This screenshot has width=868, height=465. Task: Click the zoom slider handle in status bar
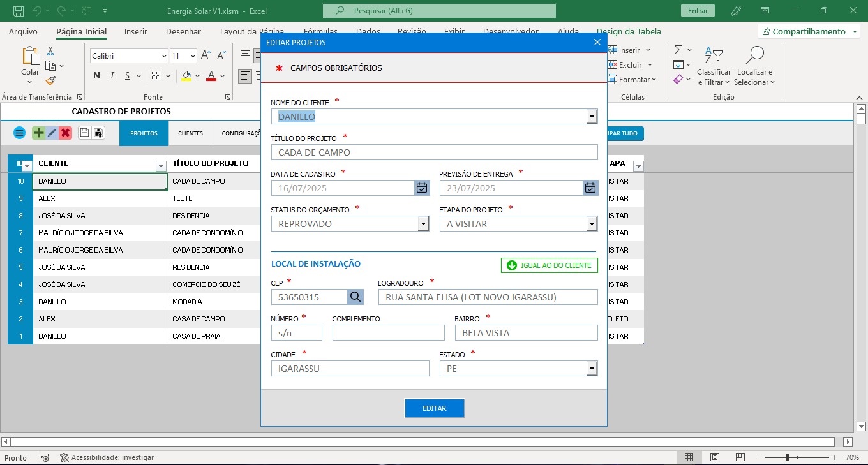(787, 457)
